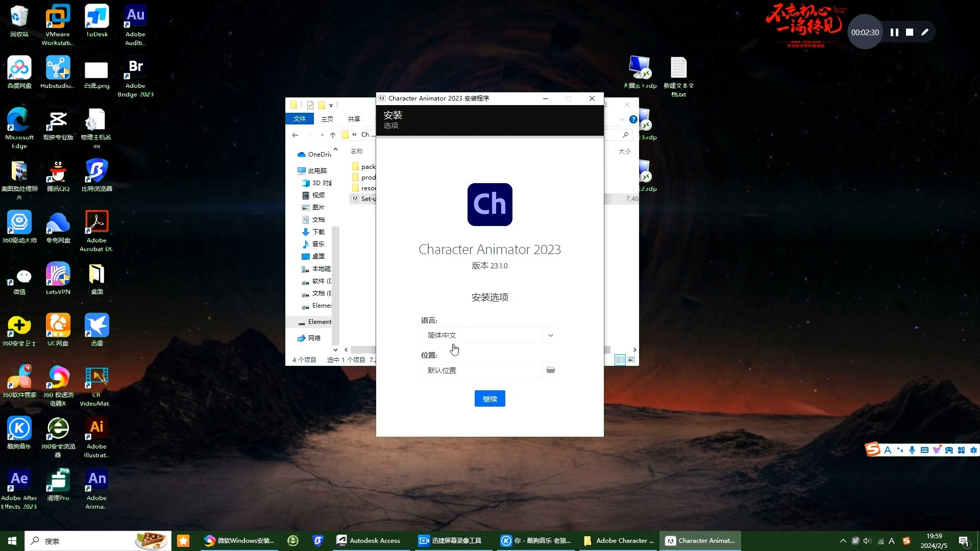Click the Sogou input method S icon
980x551 pixels.
tap(873, 449)
